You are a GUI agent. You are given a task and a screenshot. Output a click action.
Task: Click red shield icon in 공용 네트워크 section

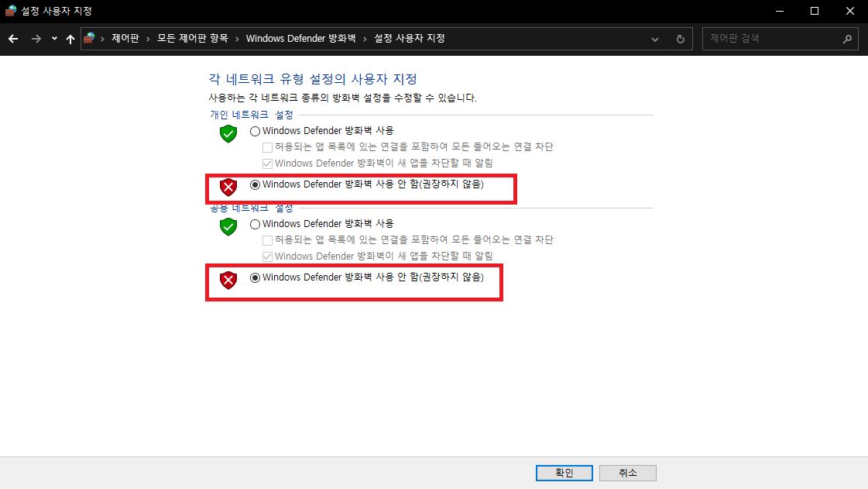pyautogui.click(x=228, y=281)
